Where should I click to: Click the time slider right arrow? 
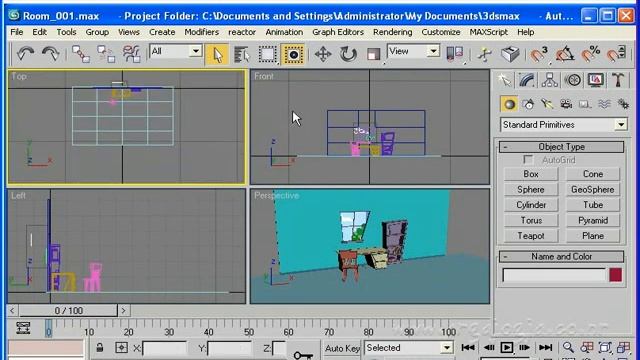(123, 311)
